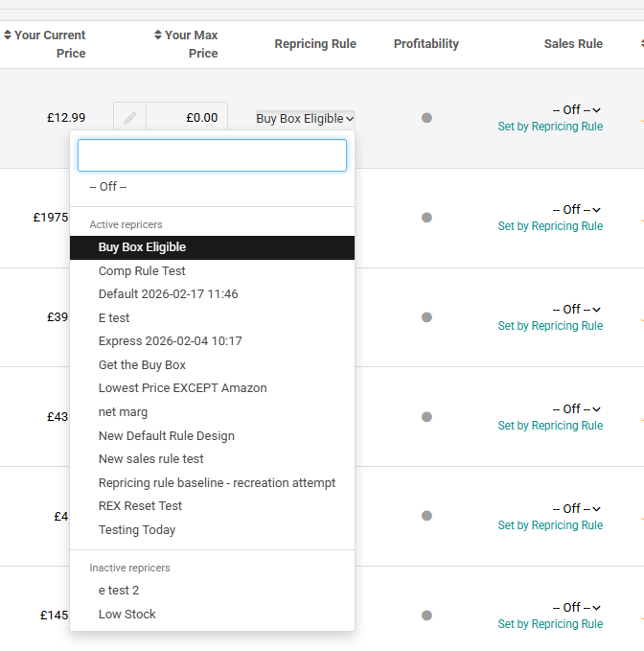Open Sales Rule Off dropdown in £43 row

[577, 409]
